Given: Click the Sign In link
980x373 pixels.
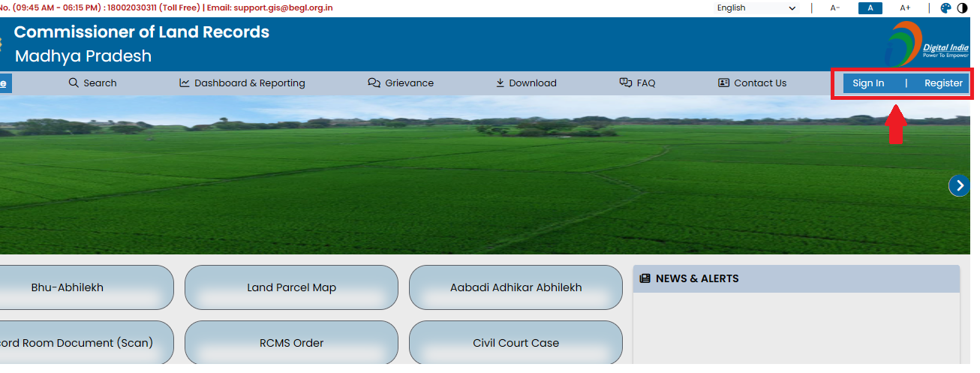Looking at the screenshot, I should pos(868,83).
